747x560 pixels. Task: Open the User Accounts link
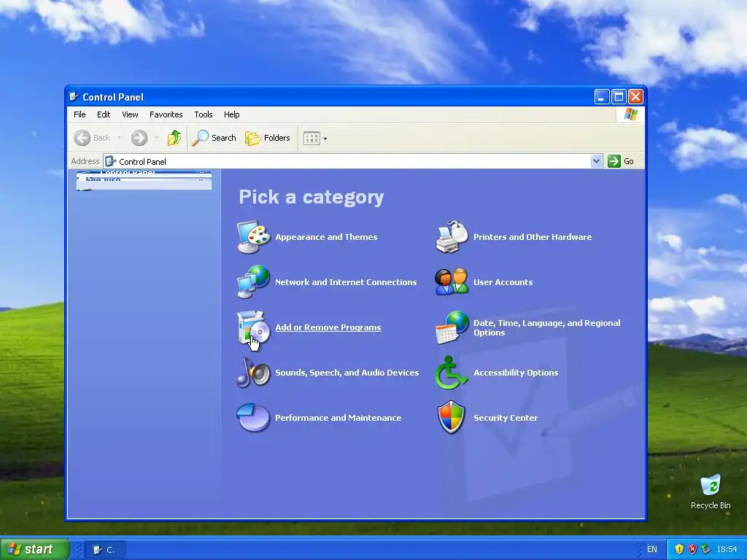pos(503,282)
